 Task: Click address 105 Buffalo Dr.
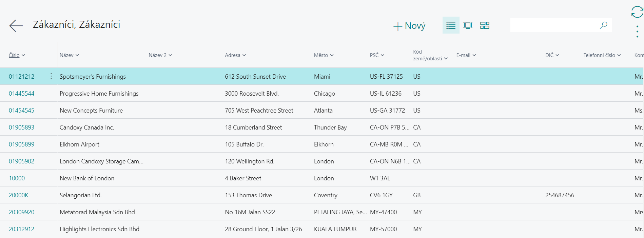244,144
